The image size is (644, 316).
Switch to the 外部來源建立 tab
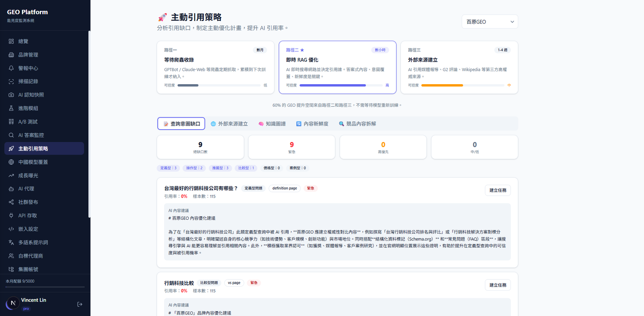tap(229, 124)
